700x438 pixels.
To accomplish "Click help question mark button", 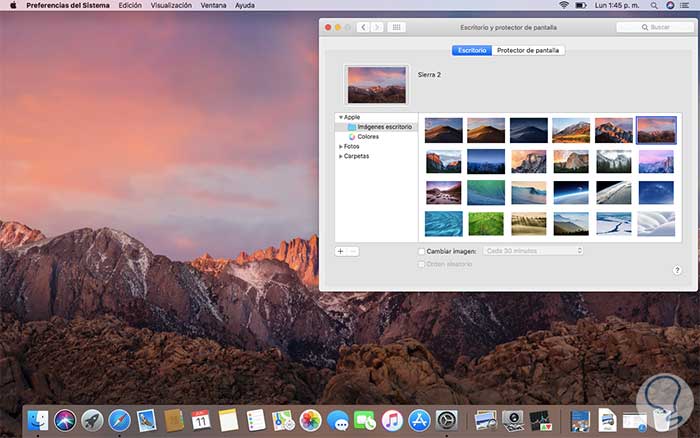I will [677, 270].
